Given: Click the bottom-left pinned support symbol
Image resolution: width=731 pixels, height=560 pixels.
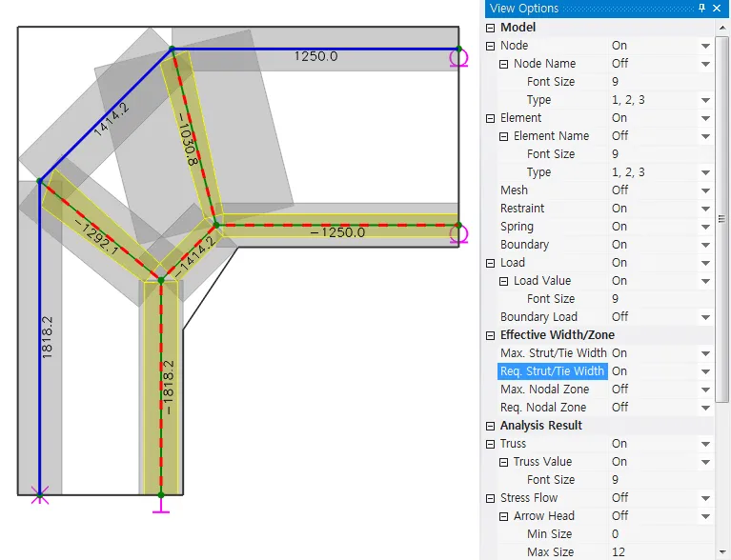Looking at the screenshot, I should click(40, 495).
